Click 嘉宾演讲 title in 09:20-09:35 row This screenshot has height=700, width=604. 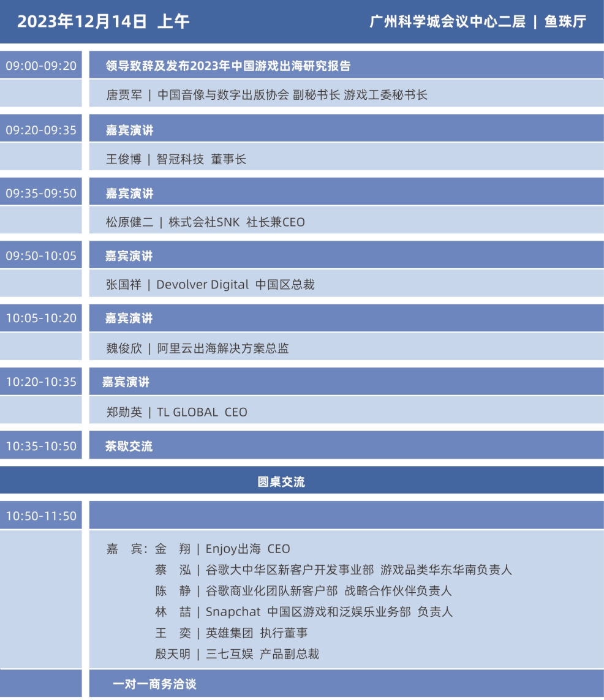(129, 130)
